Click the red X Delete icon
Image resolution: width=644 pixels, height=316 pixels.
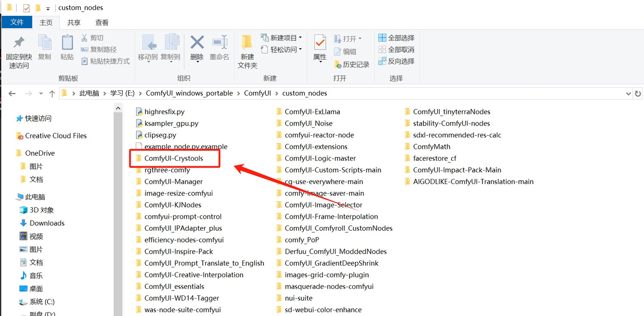point(197,43)
